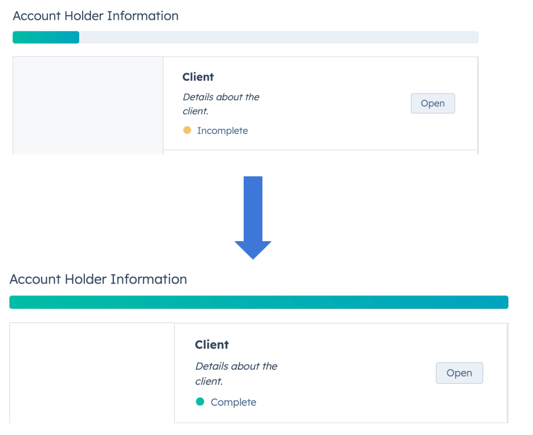
Task: Click the green Complete status dot
Action: click(x=200, y=402)
